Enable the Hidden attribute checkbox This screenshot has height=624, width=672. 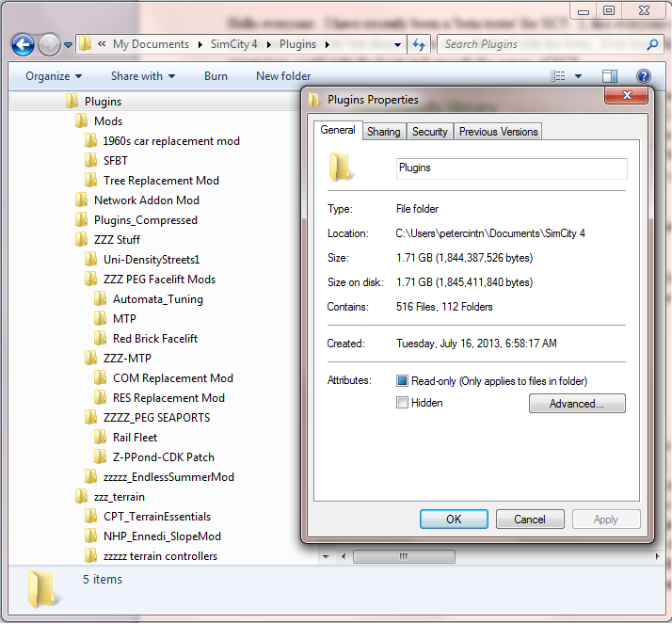pyautogui.click(x=402, y=403)
